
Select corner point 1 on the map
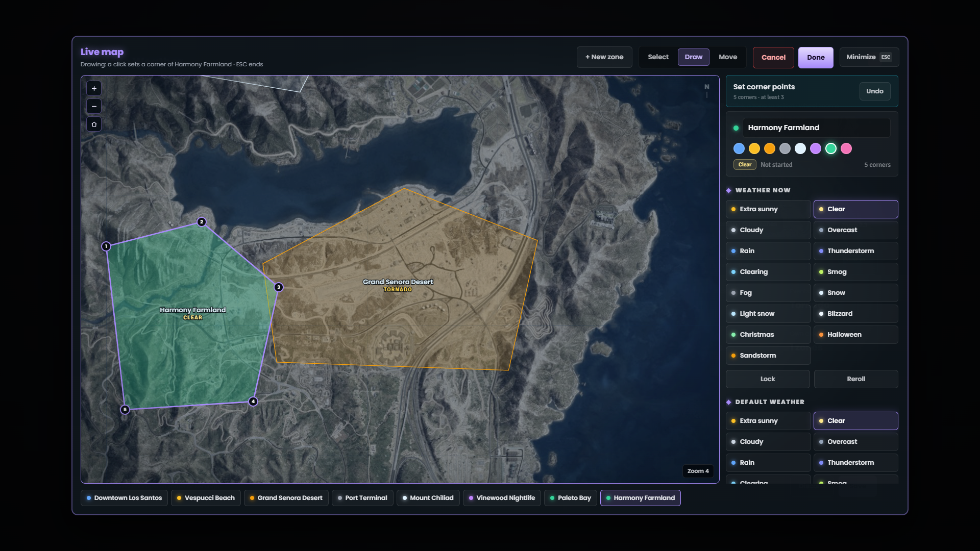[106, 246]
